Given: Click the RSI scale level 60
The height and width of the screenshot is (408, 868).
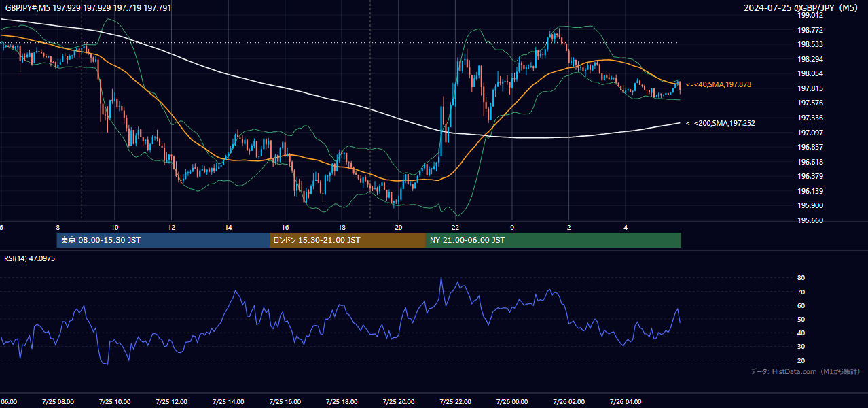Looking at the screenshot, I should point(801,305).
